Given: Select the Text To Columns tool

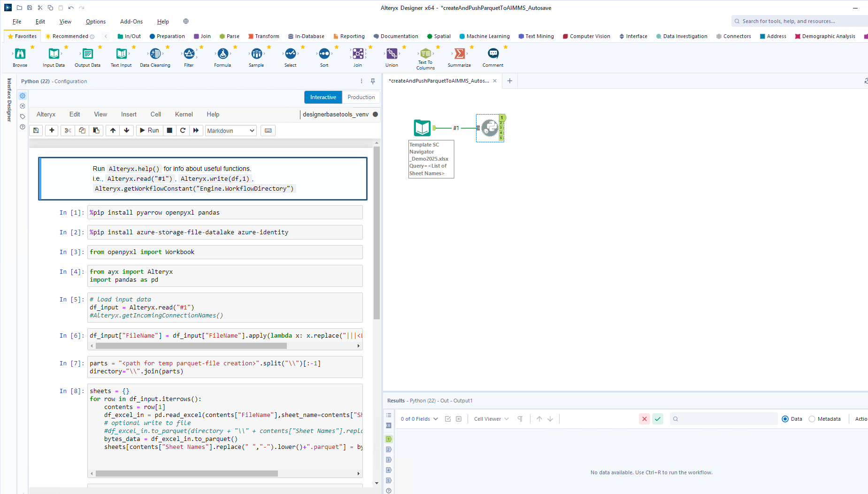Looking at the screenshot, I should click(426, 58).
